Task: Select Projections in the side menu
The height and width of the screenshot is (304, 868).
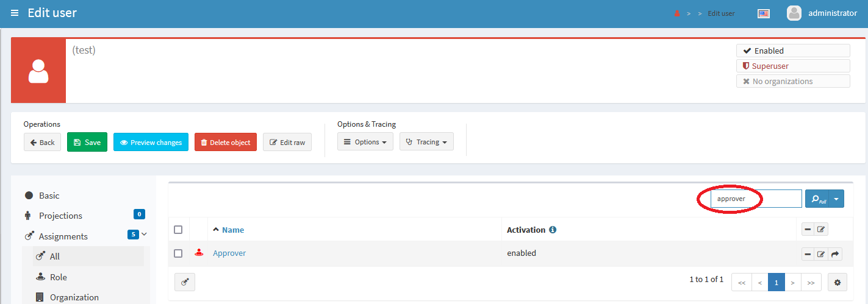Action: click(60, 216)
